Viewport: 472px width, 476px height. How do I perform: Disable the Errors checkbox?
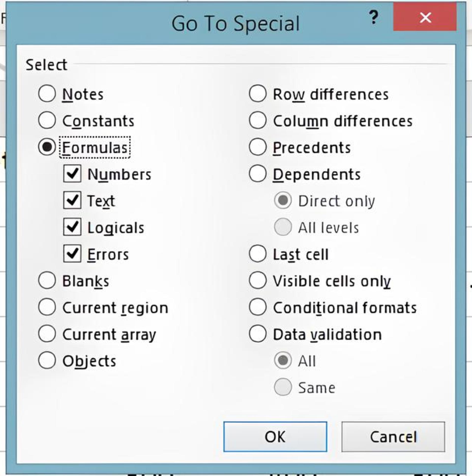point(72,254)
